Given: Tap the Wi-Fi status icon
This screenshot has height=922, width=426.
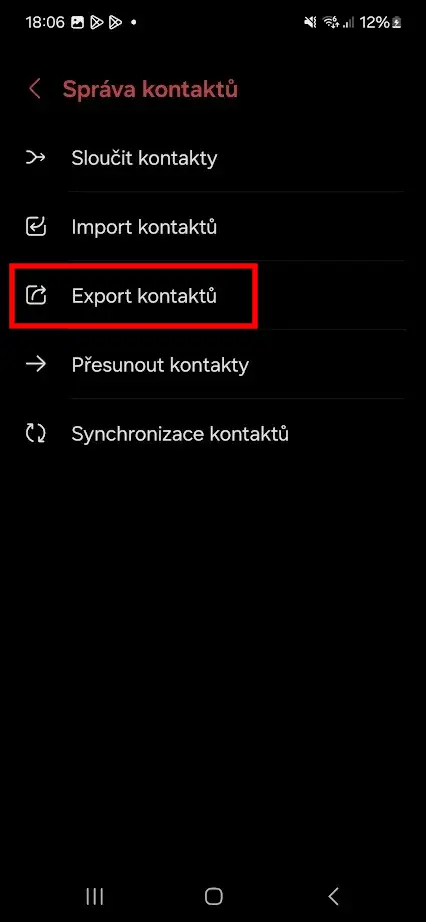Looking at the screenshot, I should pyautogui.click(x=331, y=23).
